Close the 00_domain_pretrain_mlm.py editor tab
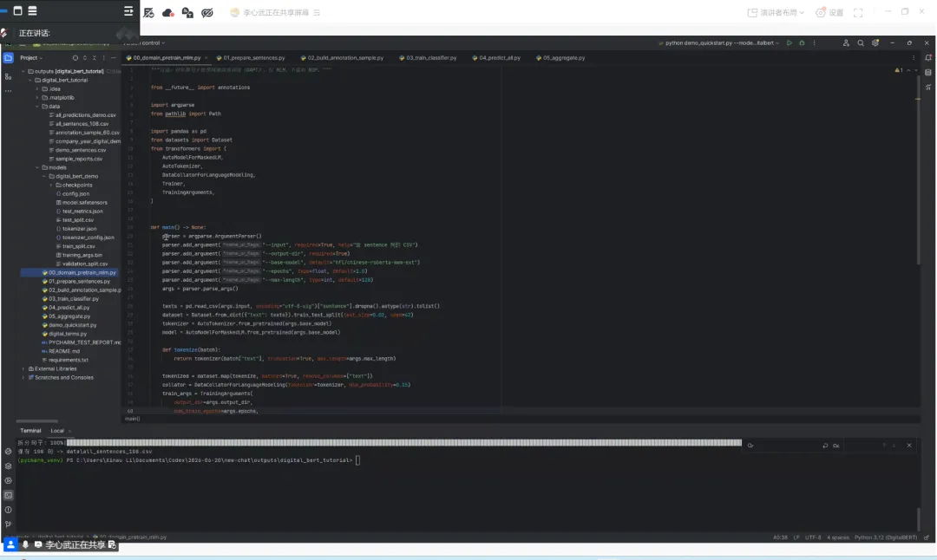 tap(206, 58)
